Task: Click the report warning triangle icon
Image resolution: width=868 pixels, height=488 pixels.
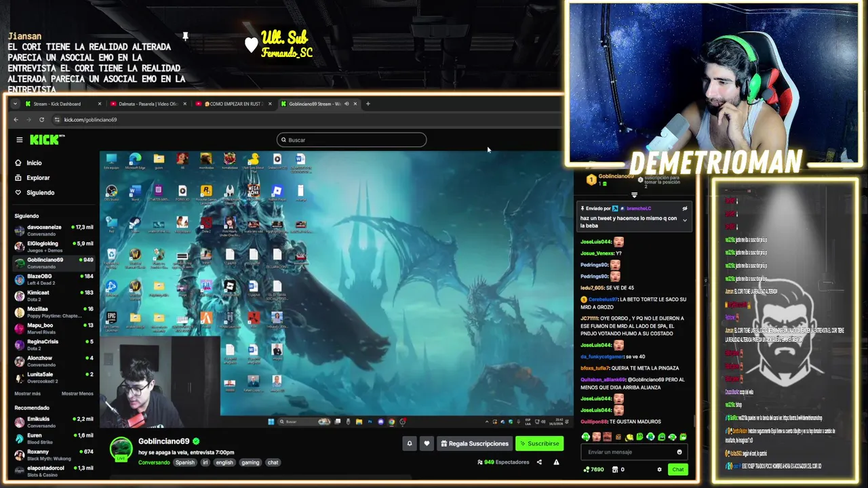Action: point(556,462)
